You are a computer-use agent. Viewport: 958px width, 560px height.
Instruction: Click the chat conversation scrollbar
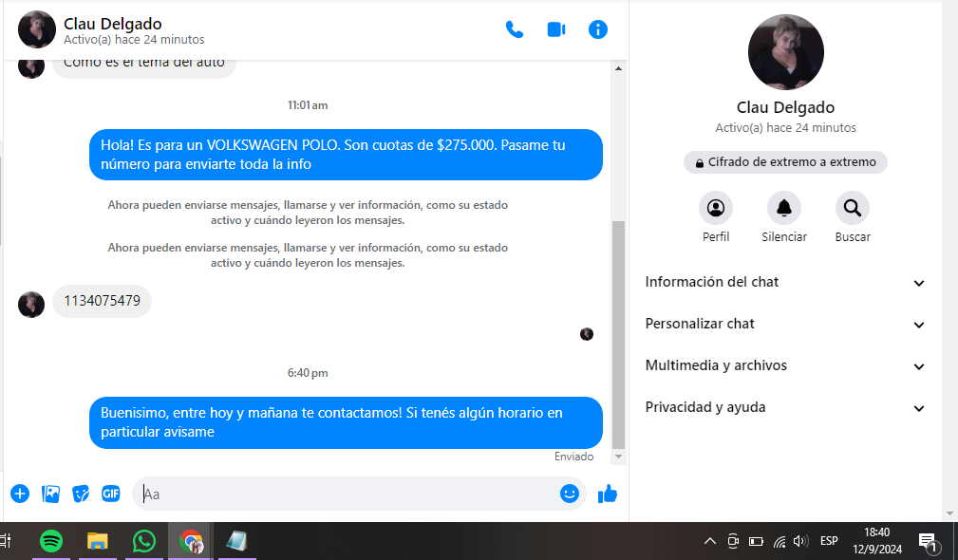619,332
